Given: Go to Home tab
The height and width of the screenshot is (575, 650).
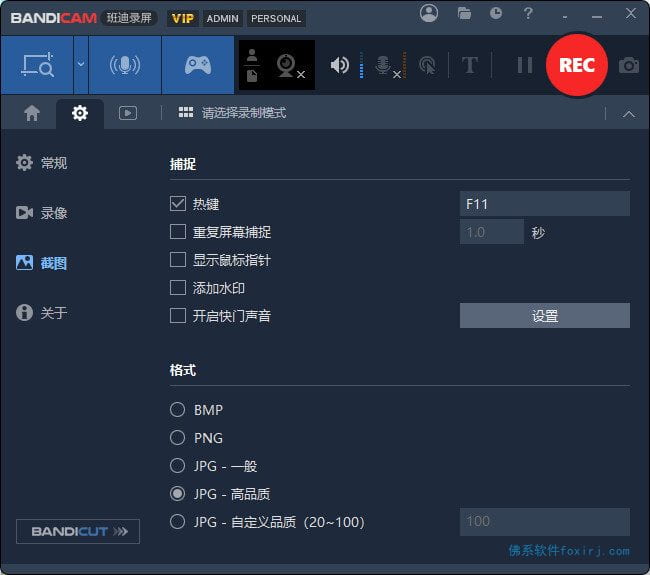Looking at the screenshot, I should [32, 113].
